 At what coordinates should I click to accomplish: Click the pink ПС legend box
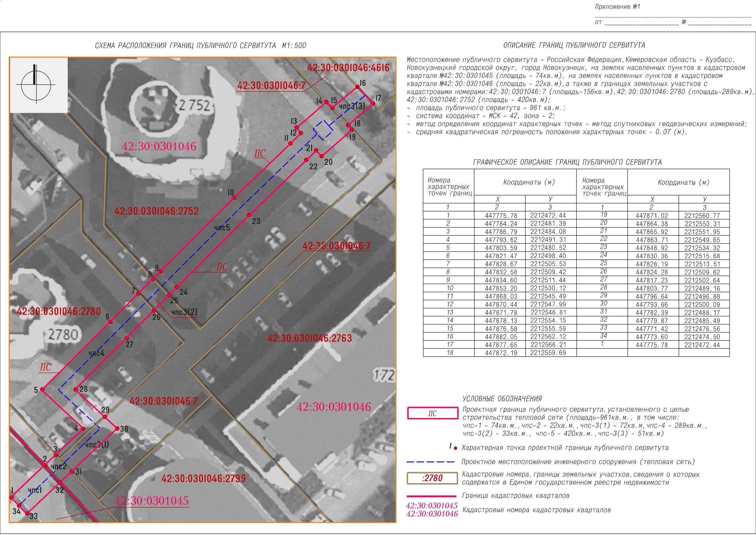coord(433,413)
